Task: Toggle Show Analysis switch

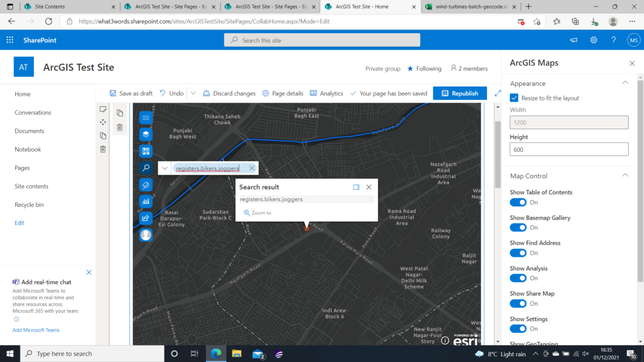Action: pyautogui.click(x=518, y=278)
